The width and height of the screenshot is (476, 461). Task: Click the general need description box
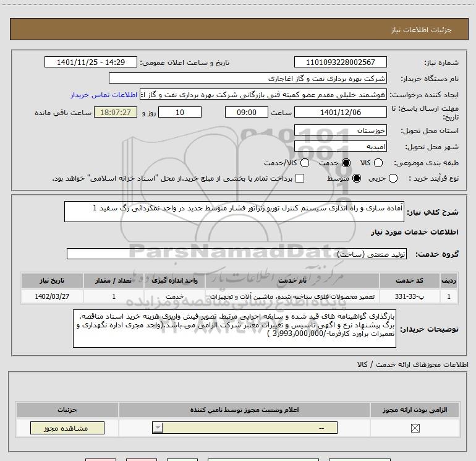point(234,212)
